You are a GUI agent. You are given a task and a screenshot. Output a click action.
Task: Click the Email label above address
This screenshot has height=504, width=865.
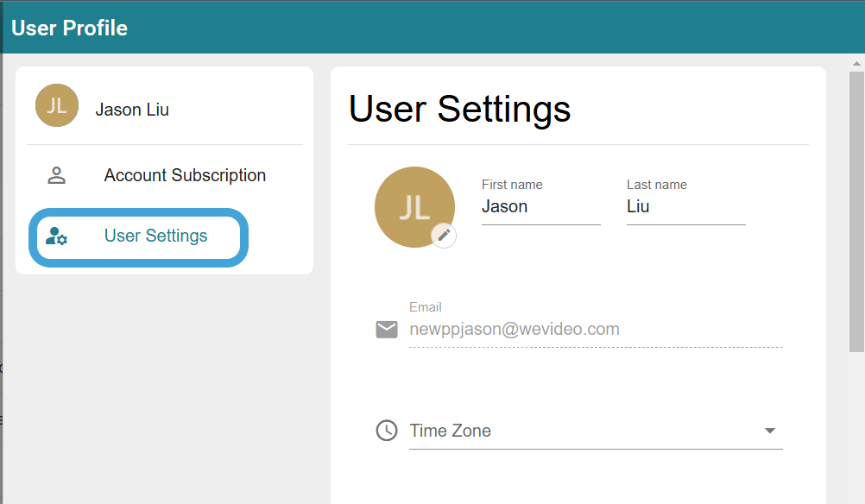[x=426, y=307]
